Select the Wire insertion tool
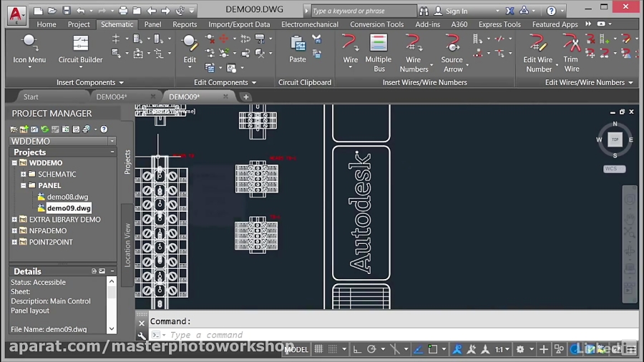This screenshot has height=362, width=644. click(351, 49)
